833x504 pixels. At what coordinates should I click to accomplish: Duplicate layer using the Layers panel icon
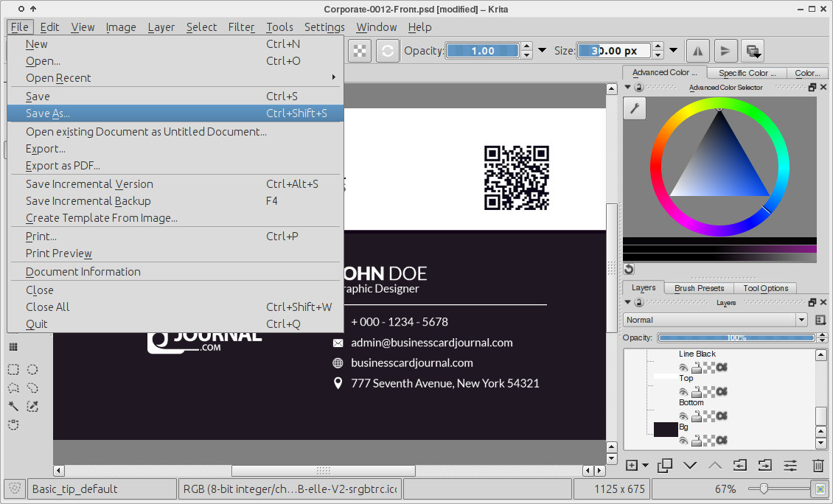click(664, 465)
